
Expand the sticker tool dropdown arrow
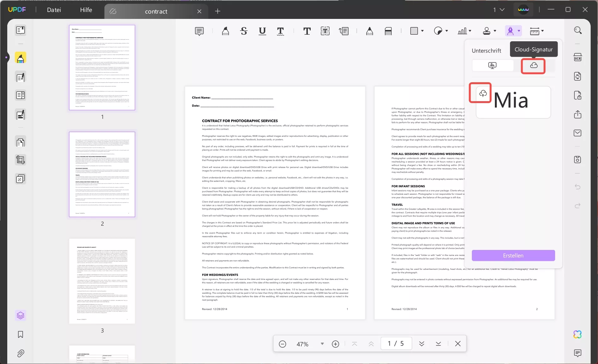[x=447, y=31]
